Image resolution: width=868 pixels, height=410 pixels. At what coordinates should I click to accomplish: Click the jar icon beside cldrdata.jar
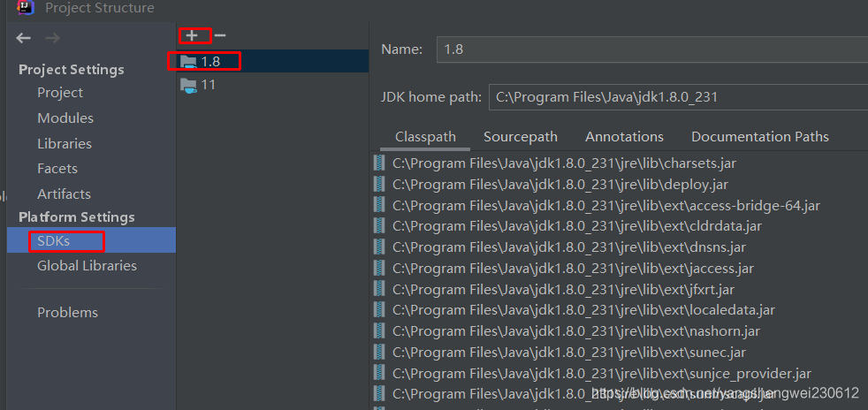point(379,225)
